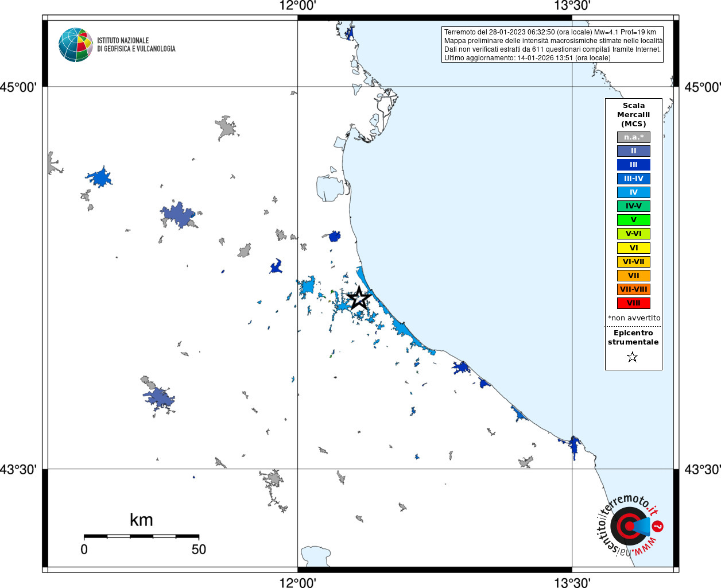Click the 'Terremoto del 28-01-2023' info line
This screenshot has height=588, width=721.
pyautogui.click(x=550, y=32)
